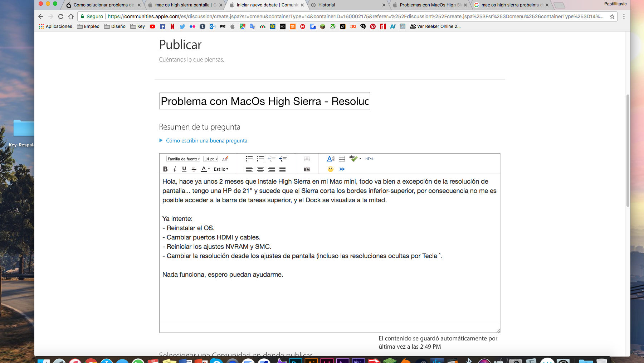Insert a link with the A-chain icon
The image size is (644, 363).
point(331,159)
